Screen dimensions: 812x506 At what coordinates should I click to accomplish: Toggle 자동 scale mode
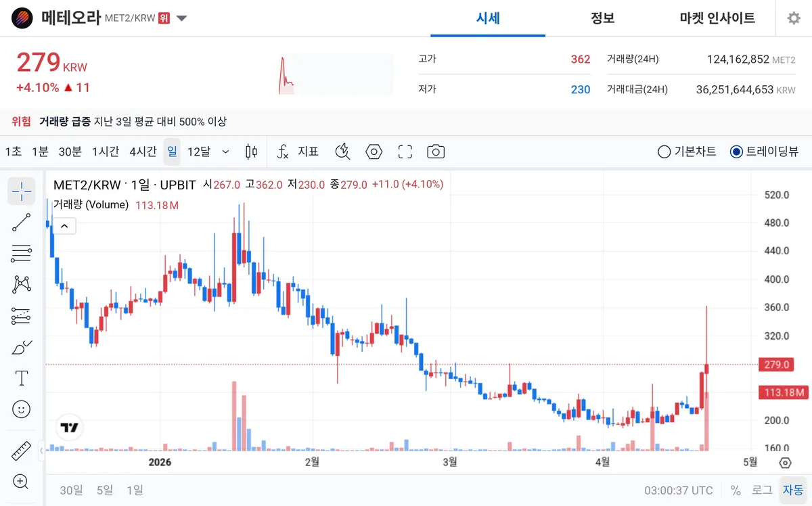793,490
